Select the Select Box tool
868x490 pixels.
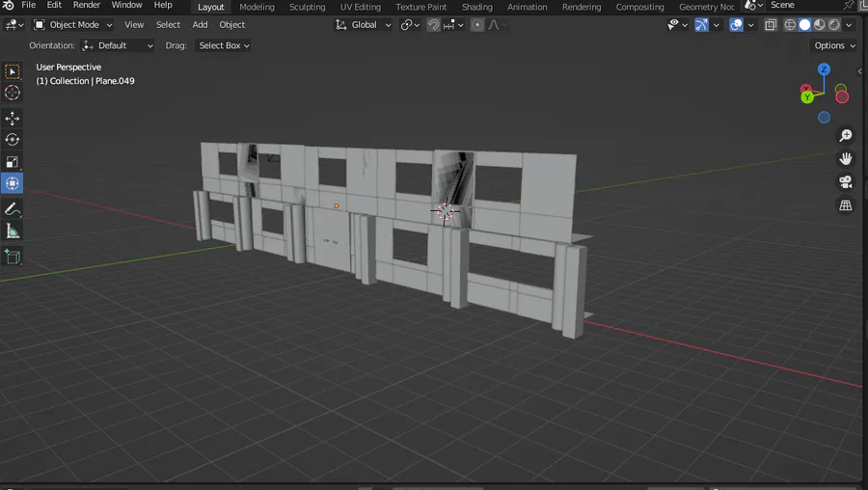[13, 72]
